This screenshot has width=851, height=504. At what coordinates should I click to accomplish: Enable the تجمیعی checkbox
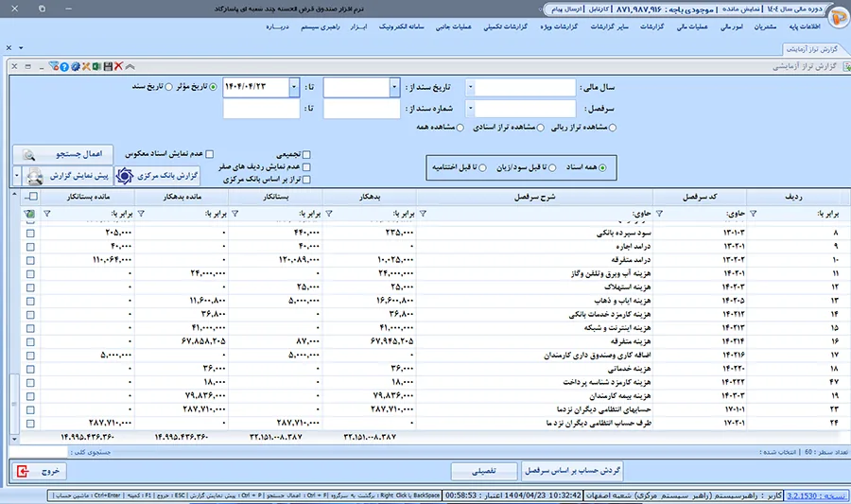pyautogui.click(x=306, y=155)
